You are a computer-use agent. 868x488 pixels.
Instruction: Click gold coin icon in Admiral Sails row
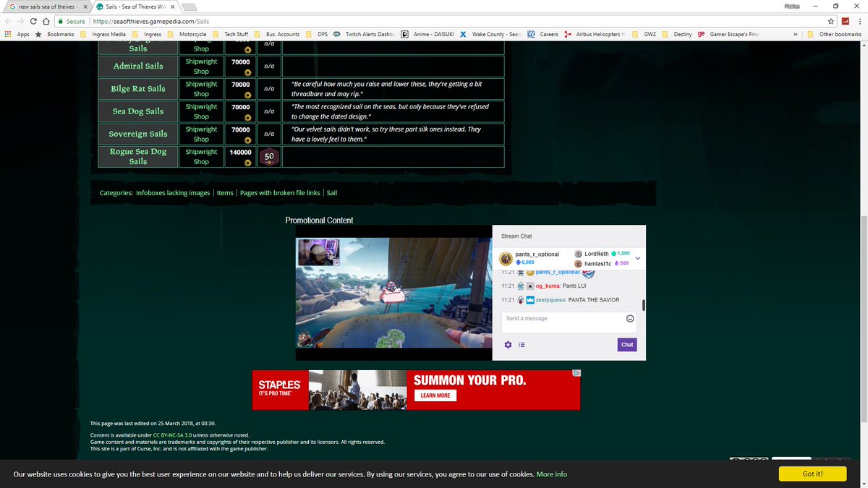(247, 72)
